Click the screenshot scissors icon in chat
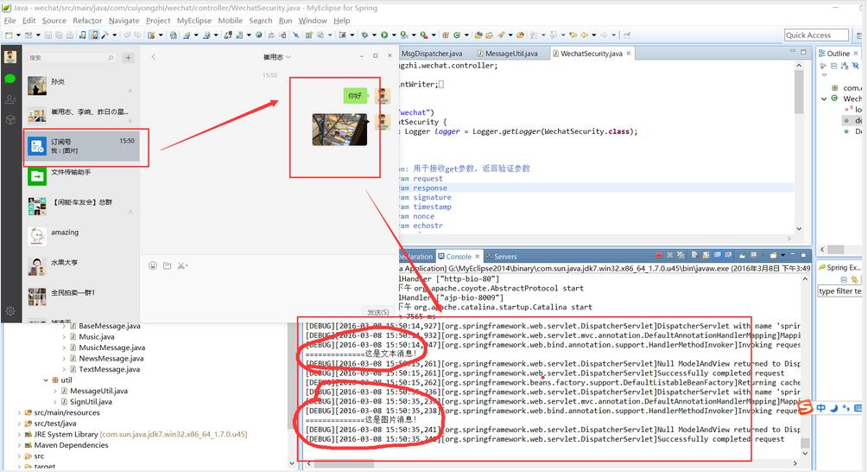868x472 pixels. click(x=181, y=265)
